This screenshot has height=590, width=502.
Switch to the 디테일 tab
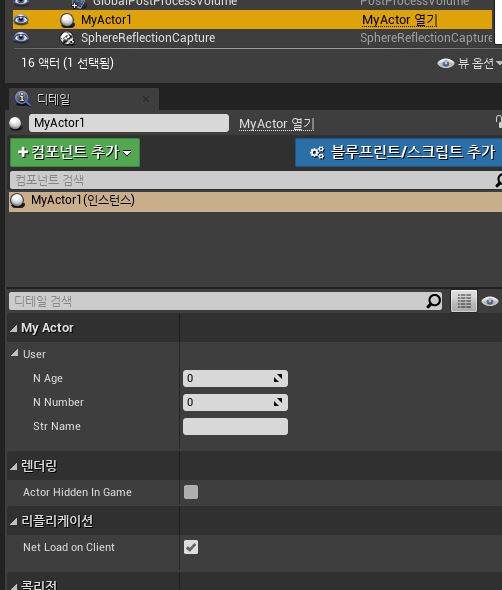(x=84, y=99)
